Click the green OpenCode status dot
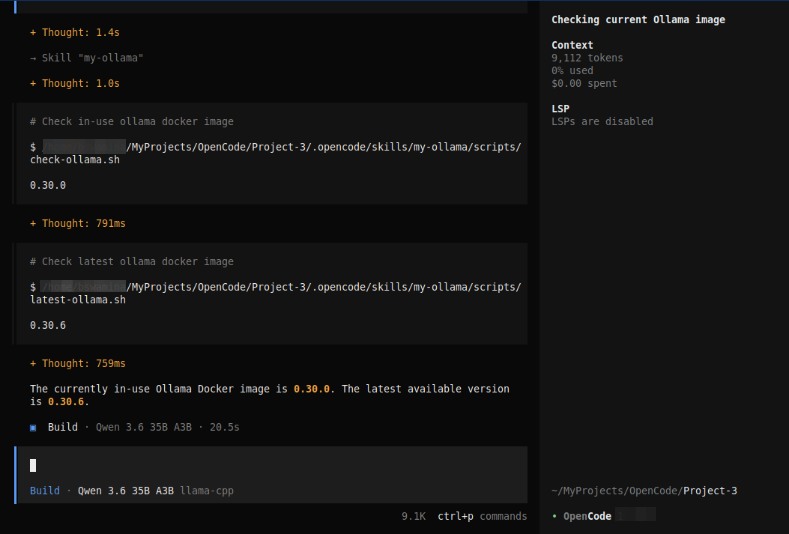 [555, 516]
